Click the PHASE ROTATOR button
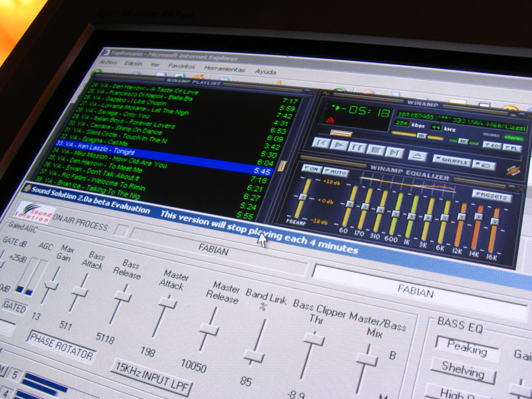The image size is (532, 399). 61,347
